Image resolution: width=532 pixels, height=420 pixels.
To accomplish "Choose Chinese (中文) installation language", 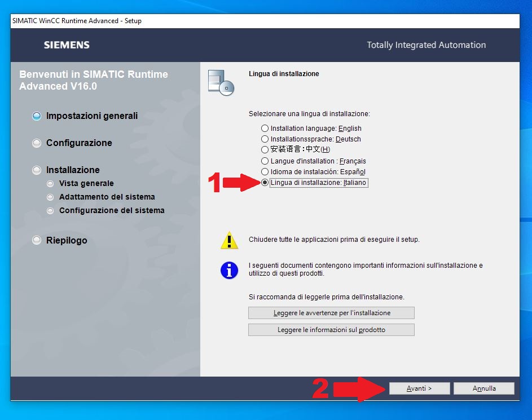I will tap(265, 149).
